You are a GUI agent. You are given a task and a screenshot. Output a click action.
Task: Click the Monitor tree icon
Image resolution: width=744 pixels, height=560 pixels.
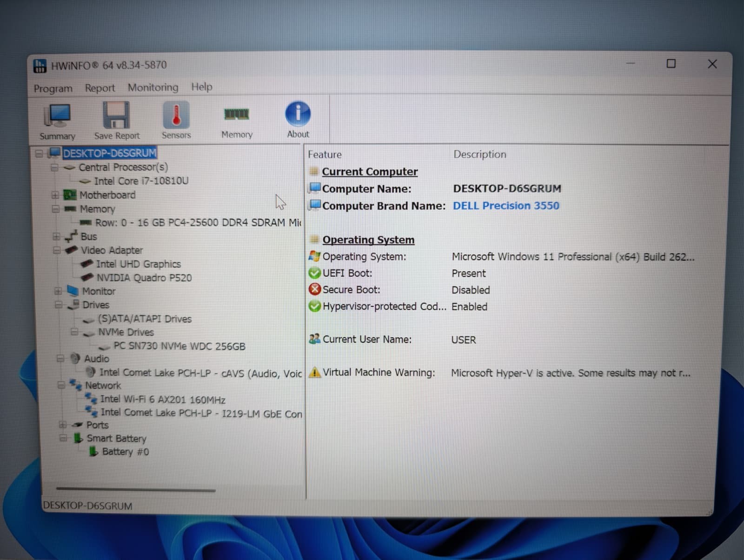click(73, 291)
